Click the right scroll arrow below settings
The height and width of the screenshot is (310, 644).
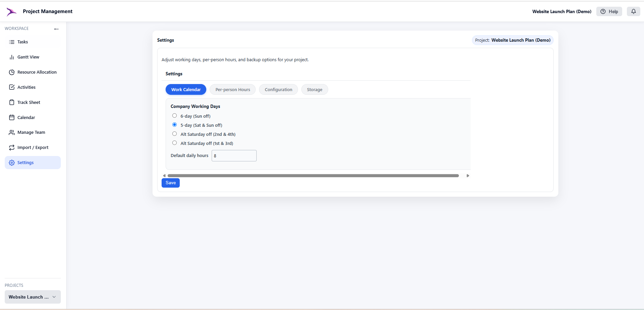coord(468,175)
